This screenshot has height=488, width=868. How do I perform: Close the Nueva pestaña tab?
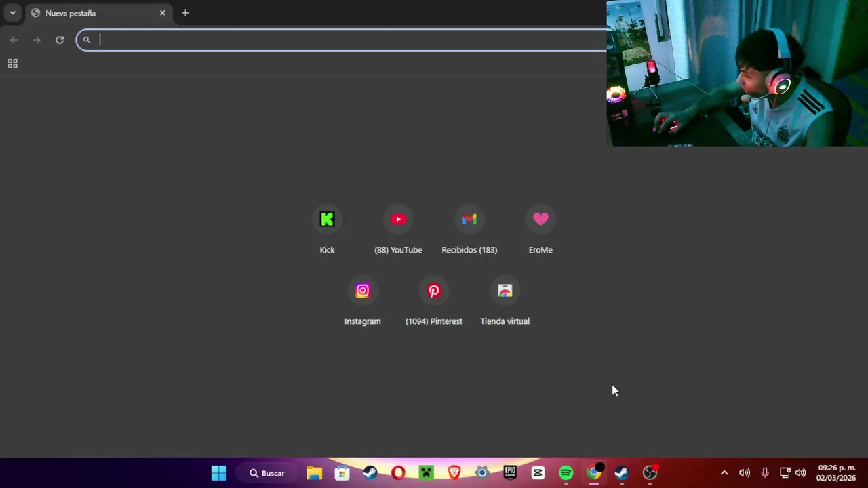point(163,13)
